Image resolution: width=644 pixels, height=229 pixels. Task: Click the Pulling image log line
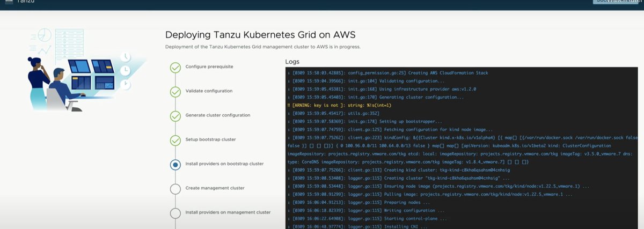click(429, 194)
